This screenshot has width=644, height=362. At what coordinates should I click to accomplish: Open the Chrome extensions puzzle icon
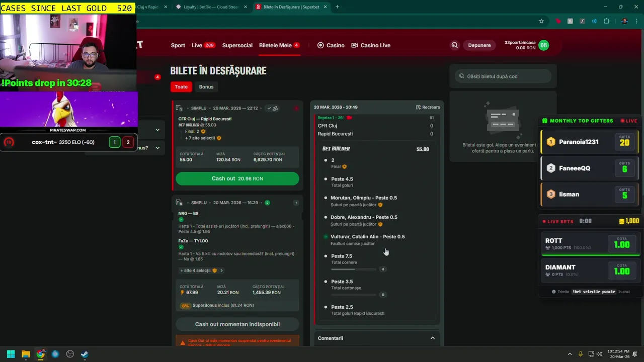tap(606, 21)
